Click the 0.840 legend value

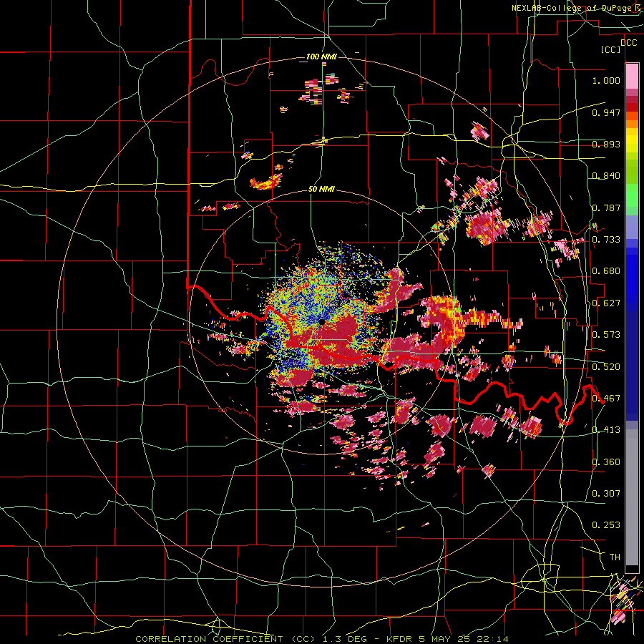click(x=606, y=175)
